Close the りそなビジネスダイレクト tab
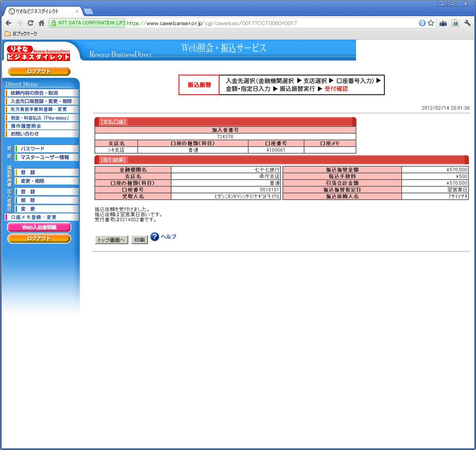 click(x=77, y=11)
